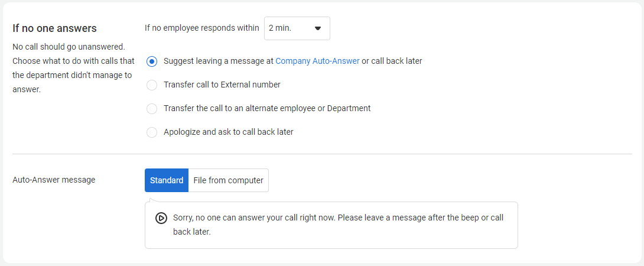644x266 pixels.
Task: Play the standard auto-answer message audio
Action: pyautogui.click(x=161, y=218)
